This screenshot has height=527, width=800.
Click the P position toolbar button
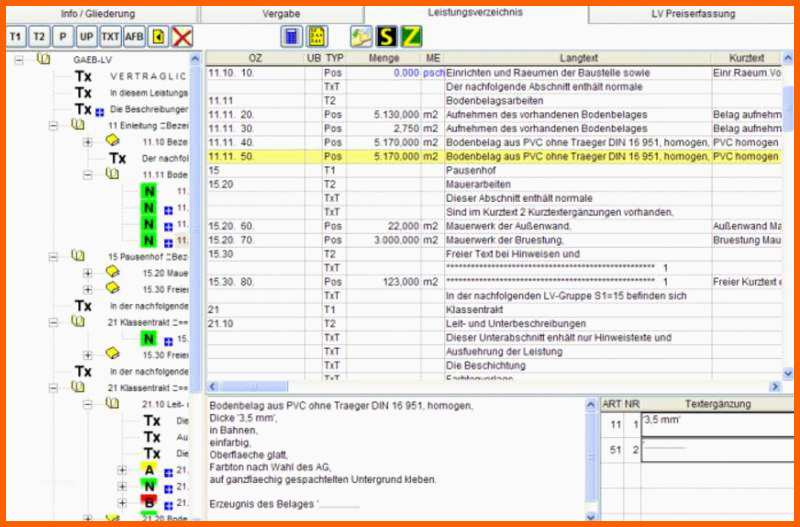[63, 37]
